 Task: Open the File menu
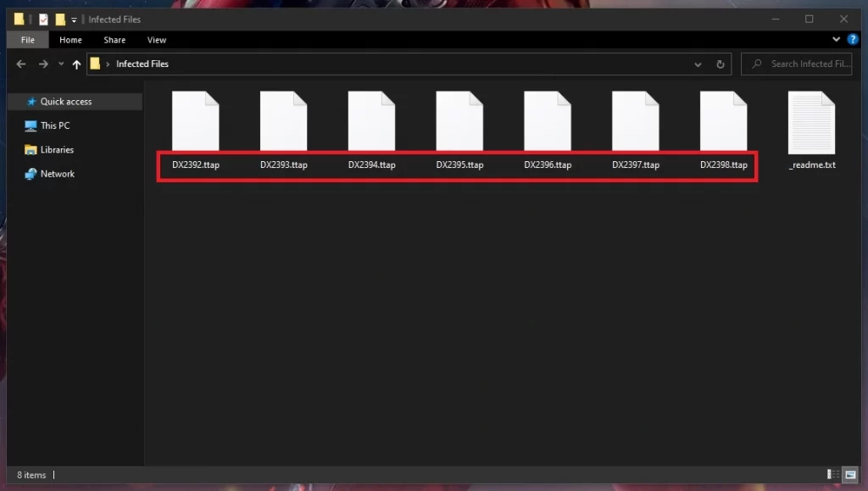(x=28, y=40)
